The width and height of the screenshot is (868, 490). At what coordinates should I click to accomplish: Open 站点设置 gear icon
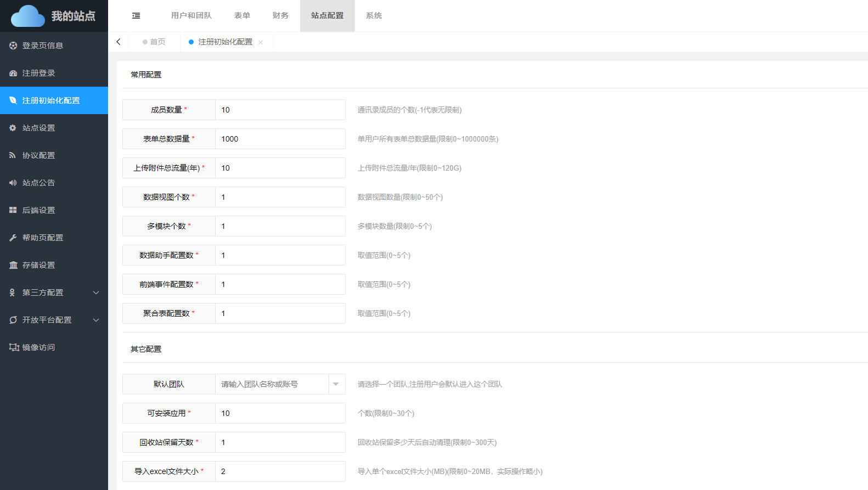[x=13, y=128]
